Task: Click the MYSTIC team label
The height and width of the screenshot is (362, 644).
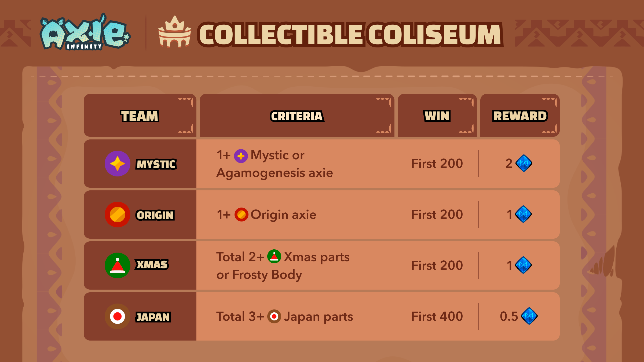Action: tap(156, 164)
